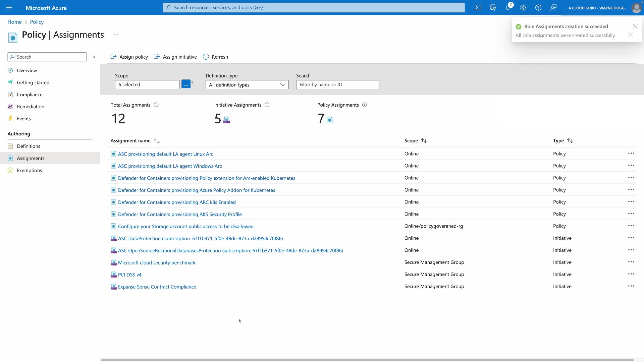Click the Filter by name or ID field
This screenshot has height=362, width=644.
point(337,84)
